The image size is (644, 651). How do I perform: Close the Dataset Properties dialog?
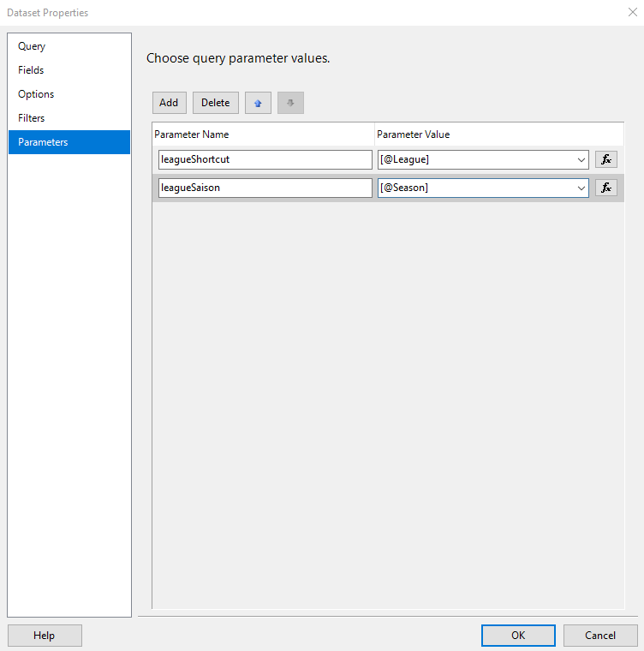point(631,13)
